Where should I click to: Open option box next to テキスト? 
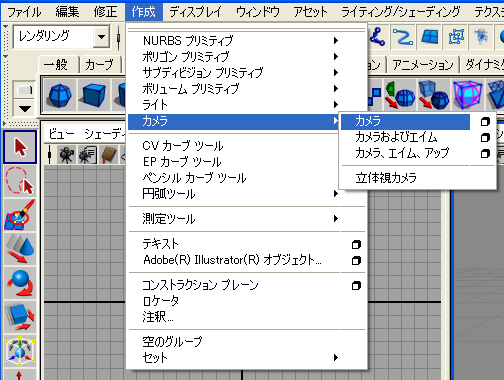(356, 245)
